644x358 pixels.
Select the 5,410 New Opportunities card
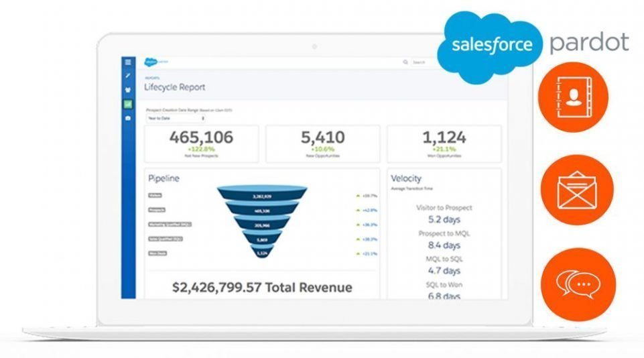click(323, 144)
